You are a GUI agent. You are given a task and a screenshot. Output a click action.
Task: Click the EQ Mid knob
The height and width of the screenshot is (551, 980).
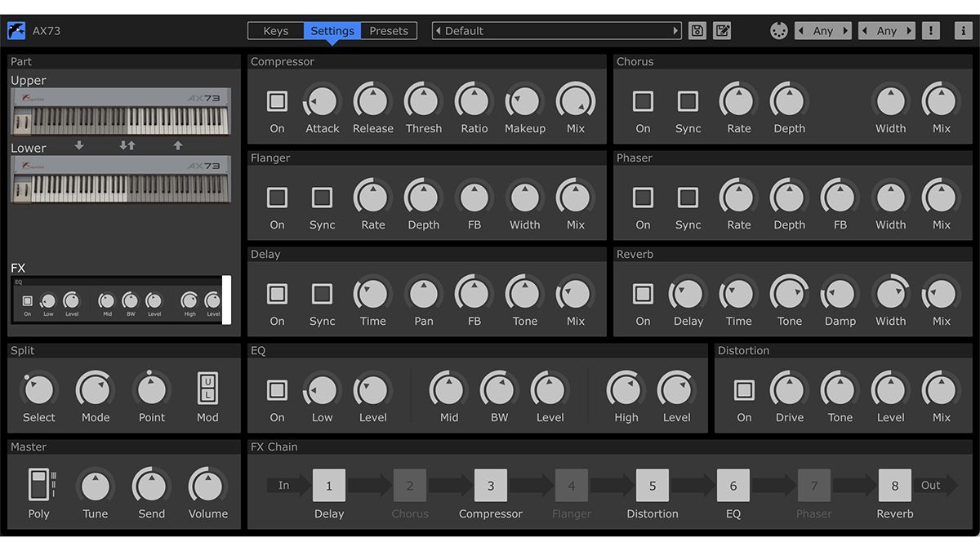(x=449, y=390)
